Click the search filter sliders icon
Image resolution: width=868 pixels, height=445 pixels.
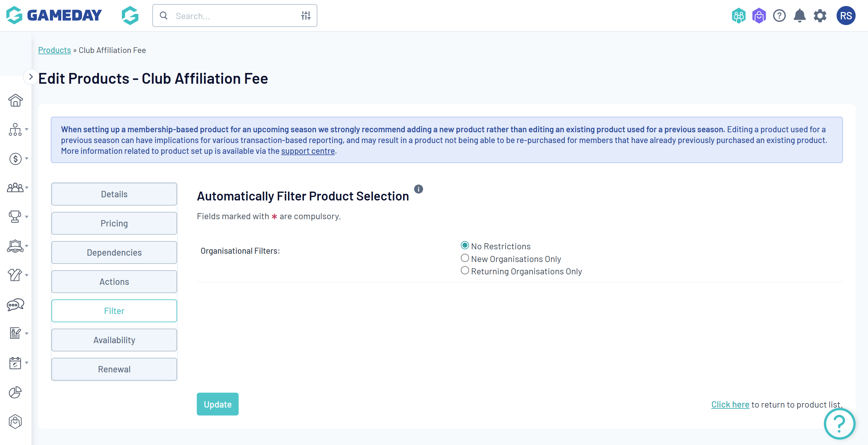pos(306,16)
